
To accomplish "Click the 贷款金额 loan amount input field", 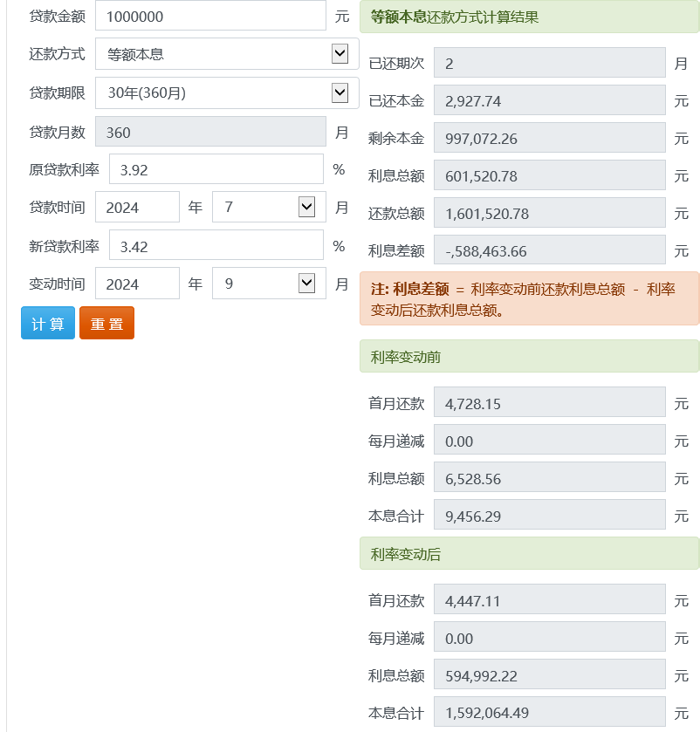I will coord(209,16).
